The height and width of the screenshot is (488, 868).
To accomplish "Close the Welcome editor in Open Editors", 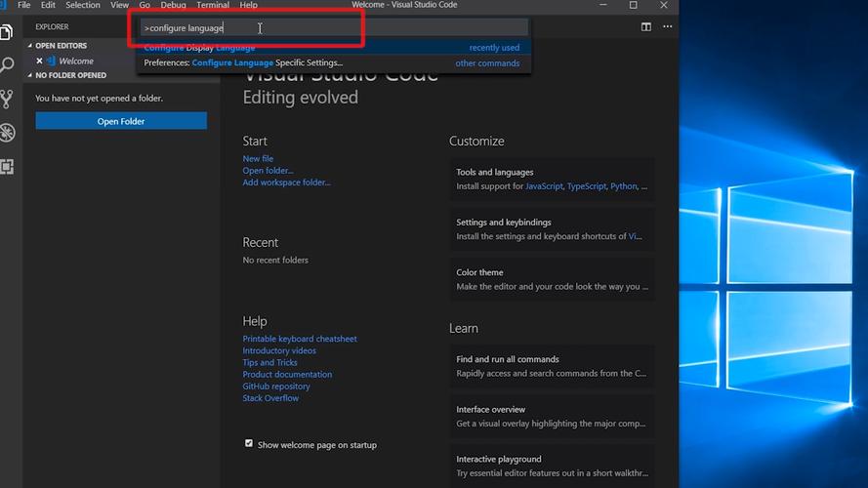I will point(39,61).
